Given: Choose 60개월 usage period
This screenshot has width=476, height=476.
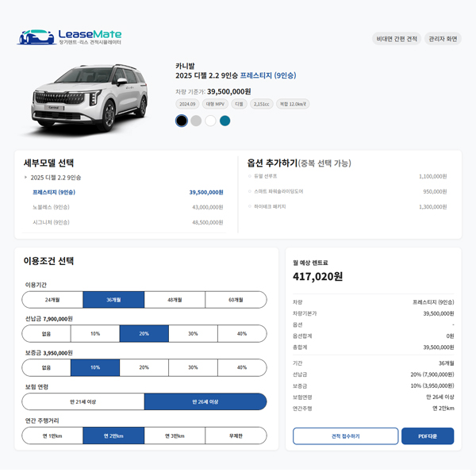Looking at the screenshot, I should tap(236, 300).
